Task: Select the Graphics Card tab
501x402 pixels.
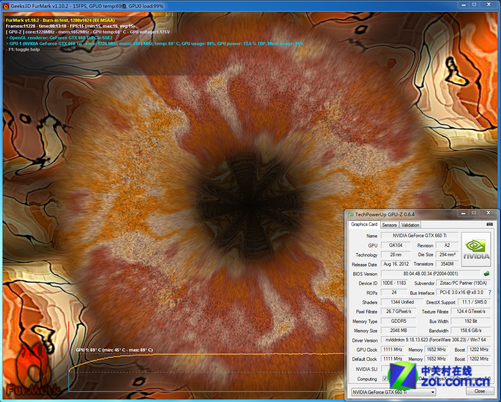Action: pyautogui.click(x=364, y=224)
